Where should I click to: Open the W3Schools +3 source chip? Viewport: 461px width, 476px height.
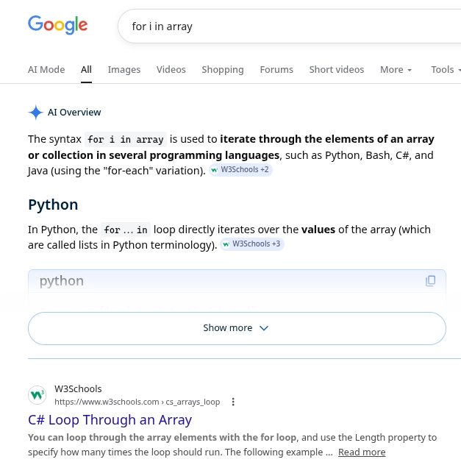pos(251,244)
